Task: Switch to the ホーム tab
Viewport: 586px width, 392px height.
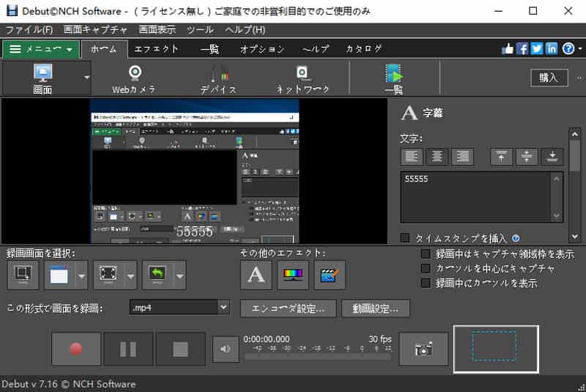Action: click(x=104, y=49)
